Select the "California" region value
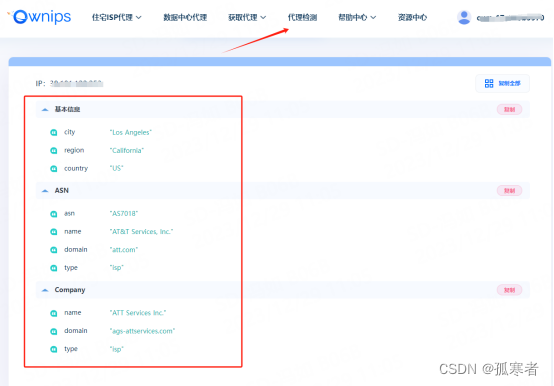 tap(126, 150)
